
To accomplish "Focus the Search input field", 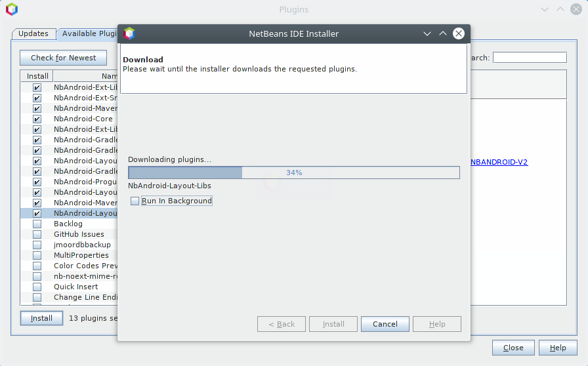I will [x=530, y=58].
